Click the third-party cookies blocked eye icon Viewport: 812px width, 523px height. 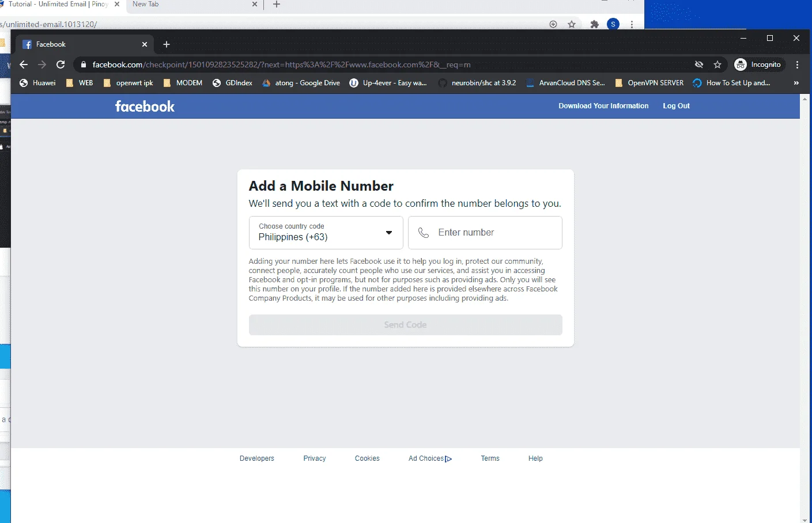(699, 65)
